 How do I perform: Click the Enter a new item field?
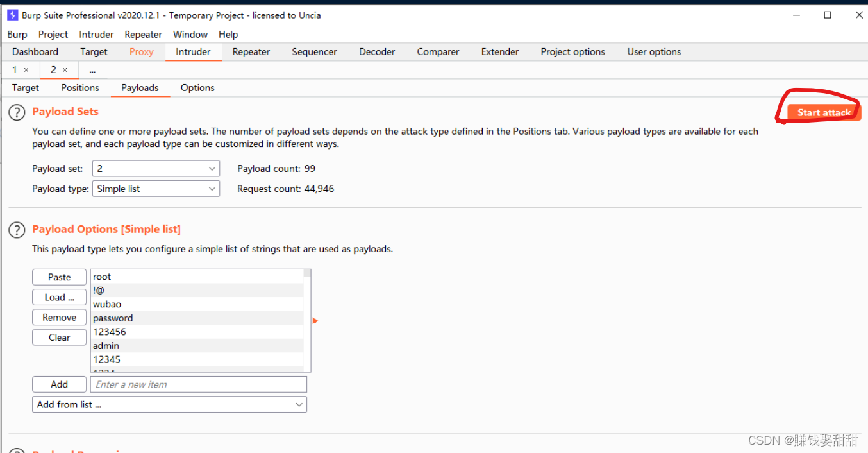pos(198,384)
